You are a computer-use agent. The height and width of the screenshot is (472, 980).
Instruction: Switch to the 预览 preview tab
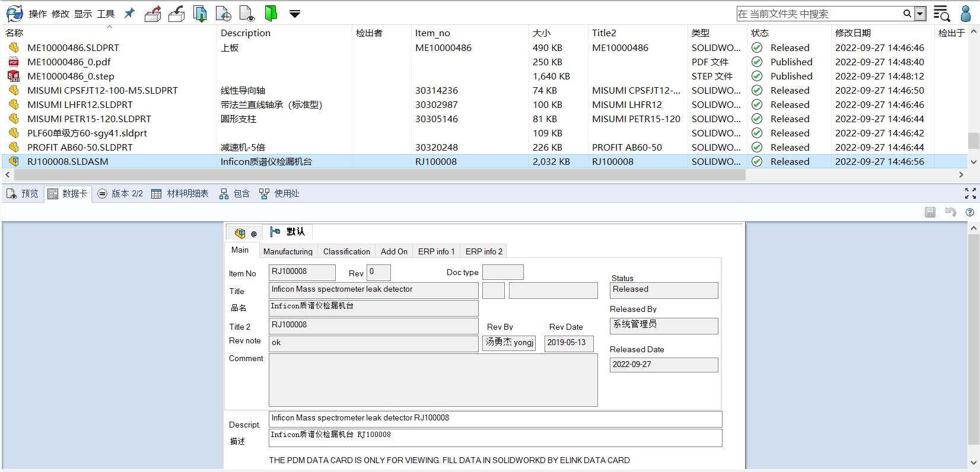point(23,194)
